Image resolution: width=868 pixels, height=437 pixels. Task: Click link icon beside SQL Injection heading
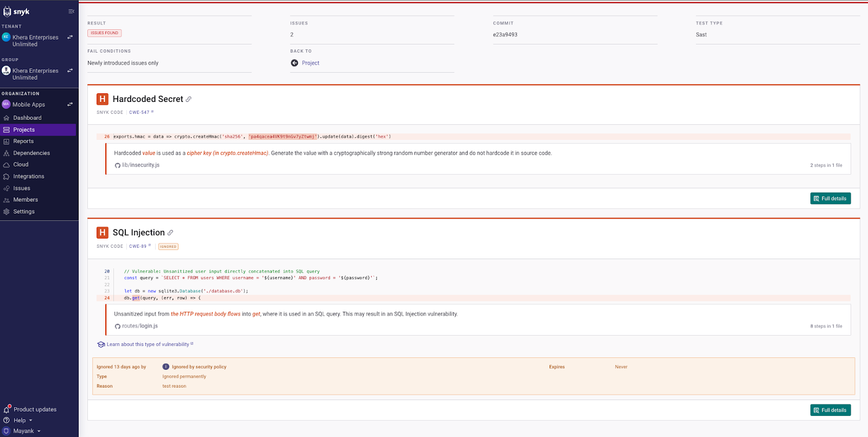[170, 233]
